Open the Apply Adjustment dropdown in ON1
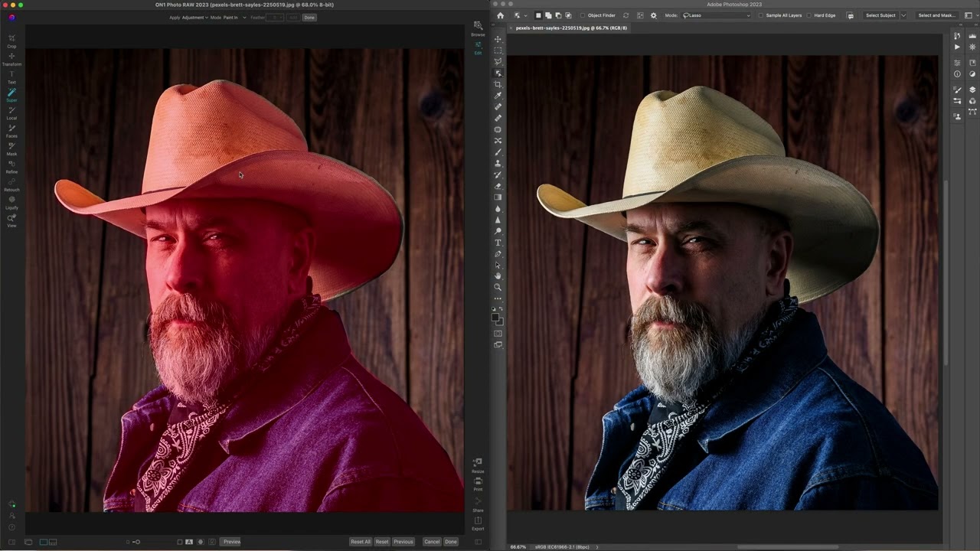980x551 pixels. pos(194,17)
